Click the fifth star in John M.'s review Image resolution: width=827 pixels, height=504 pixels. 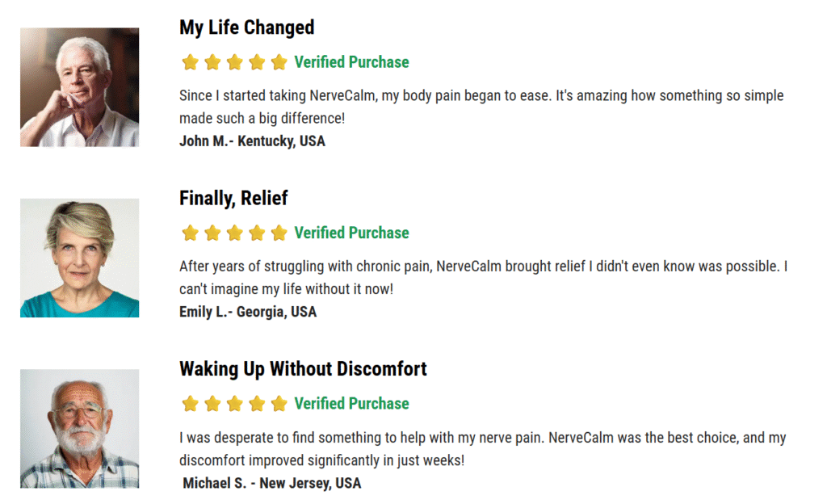click(279, 62)
